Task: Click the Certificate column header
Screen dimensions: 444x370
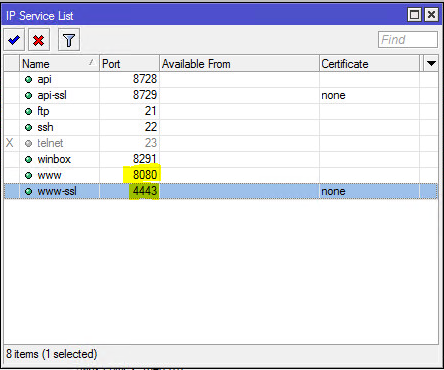Action: tap(369, 63)
